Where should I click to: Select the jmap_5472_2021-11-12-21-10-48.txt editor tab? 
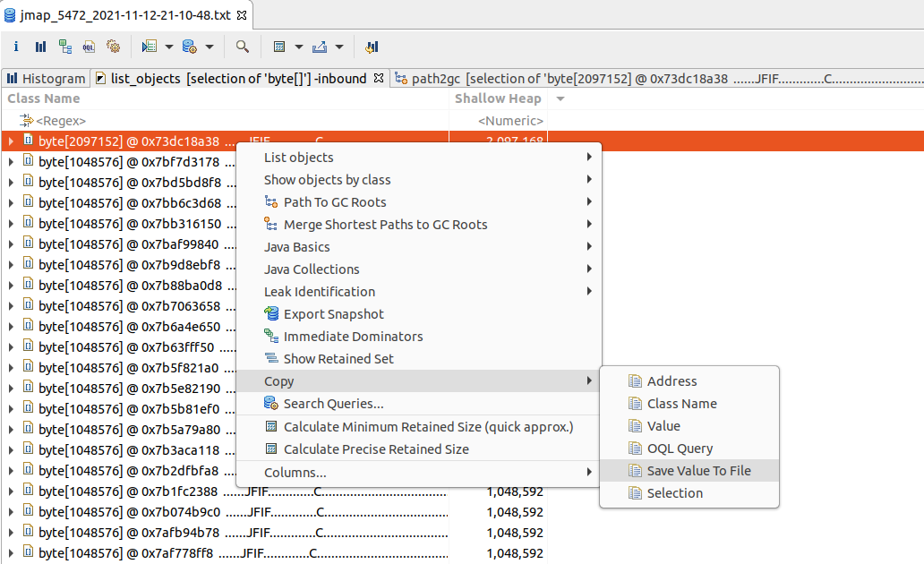point(125,15)
